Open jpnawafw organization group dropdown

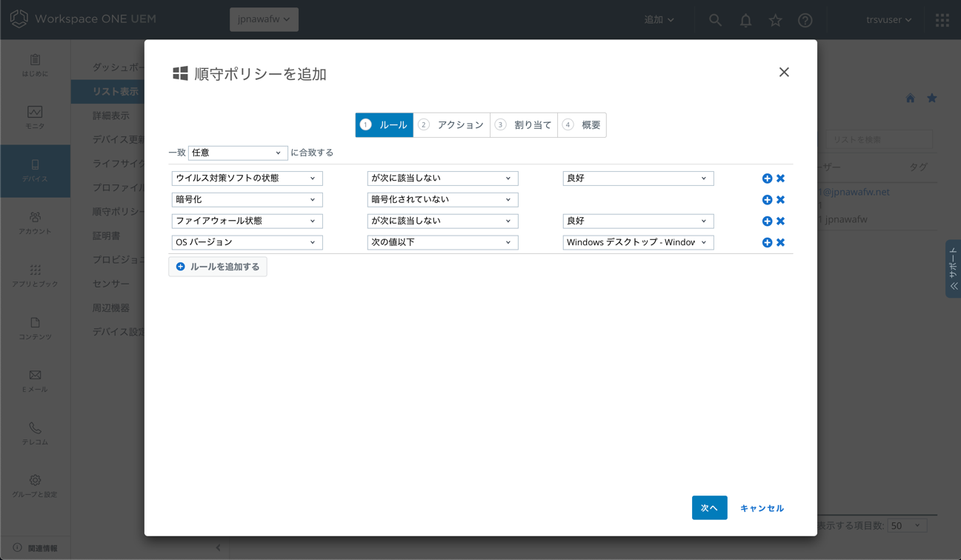tap(264, 19)
